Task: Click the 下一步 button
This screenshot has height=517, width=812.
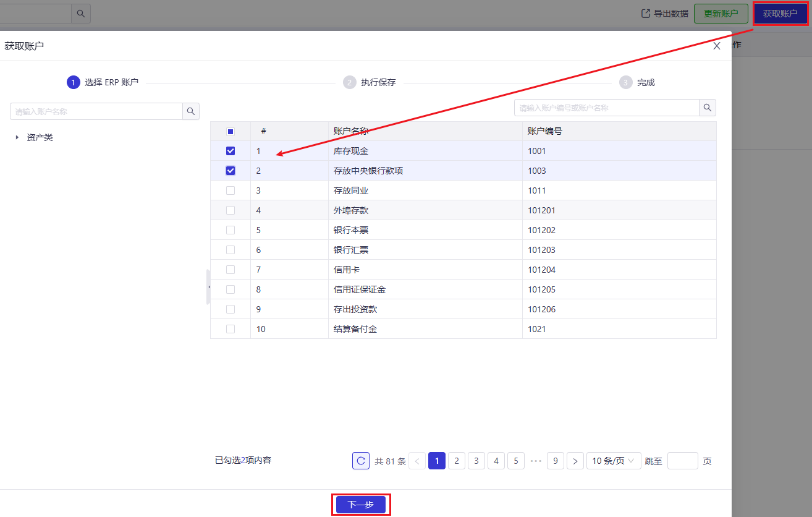Action: [x=361, y=505]
